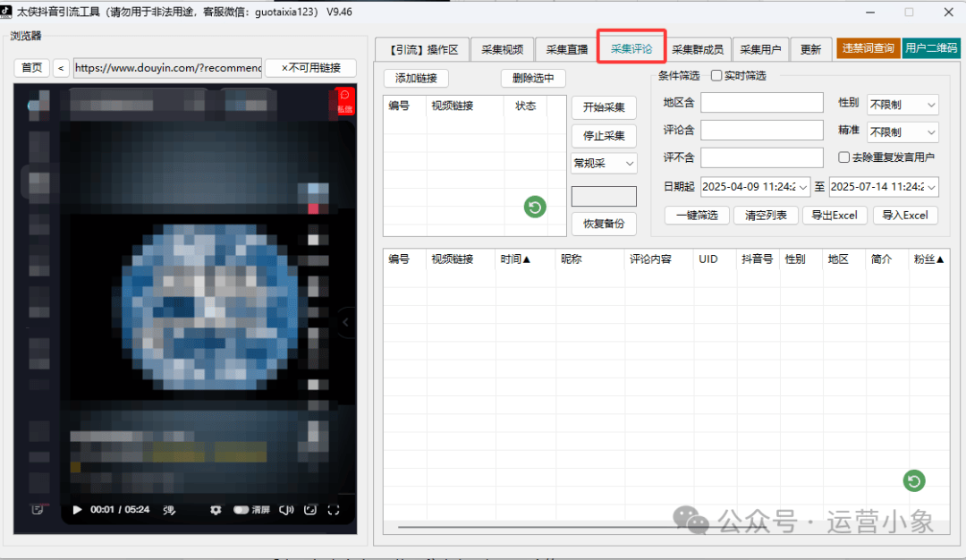Image resolution: width=966 pixels, height=560 pixels.
Task: Click the ×不可用链接 button
Action: [310, 68]
